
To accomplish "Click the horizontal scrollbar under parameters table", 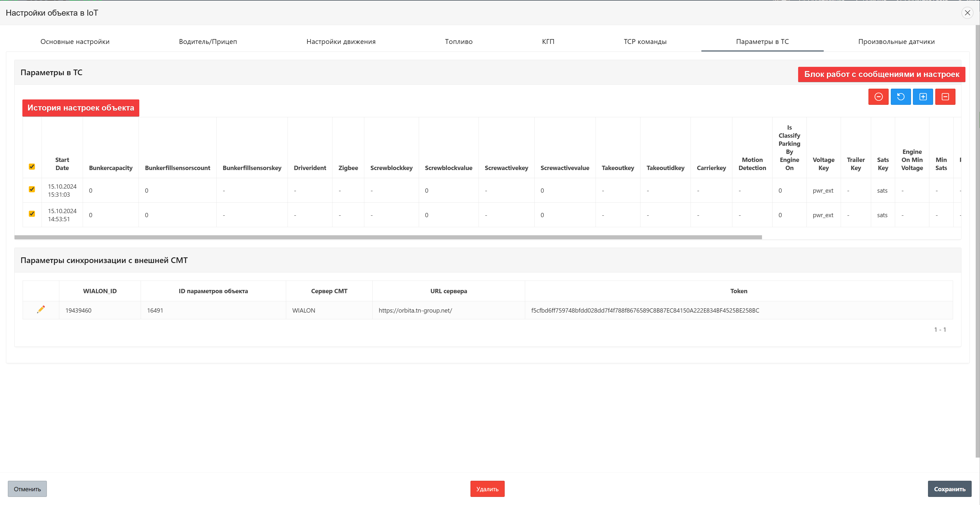I will click(388, 237).
